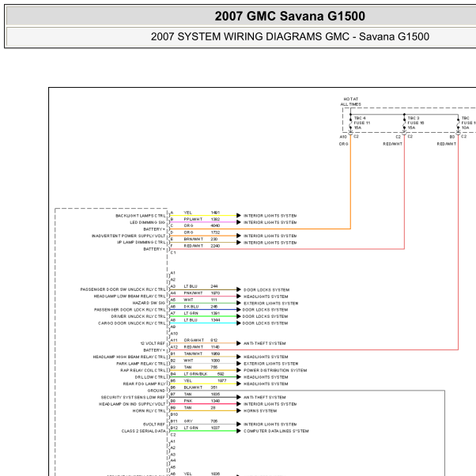This screenshot has width=476, height=476.
Task: Click 'PASSENGER DOOR LOCK RLY CTRL' label
Action: point(130,310)
